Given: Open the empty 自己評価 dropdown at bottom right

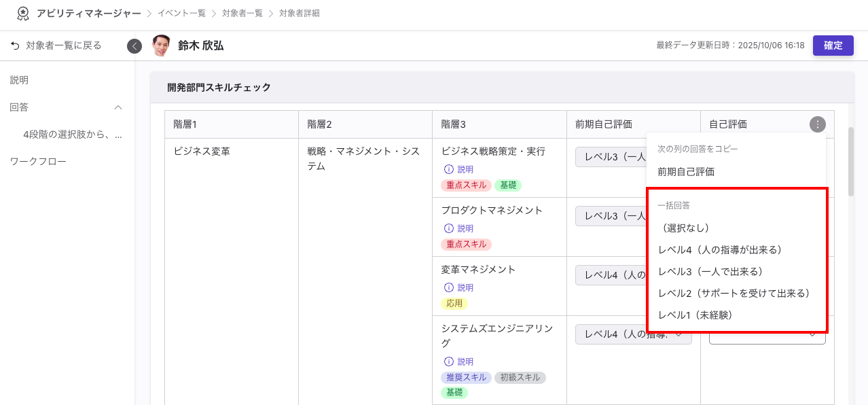Looking at the screenshot, I should tap(766, 334).
